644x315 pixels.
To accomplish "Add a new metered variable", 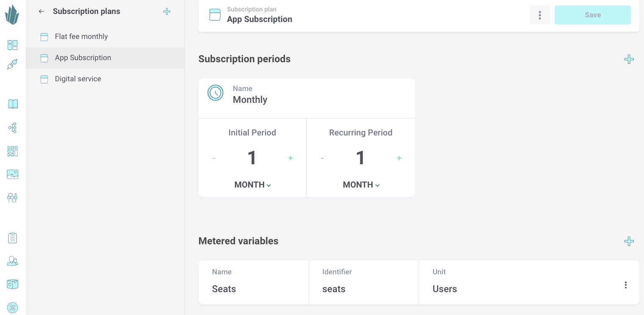I will (629, 241).
